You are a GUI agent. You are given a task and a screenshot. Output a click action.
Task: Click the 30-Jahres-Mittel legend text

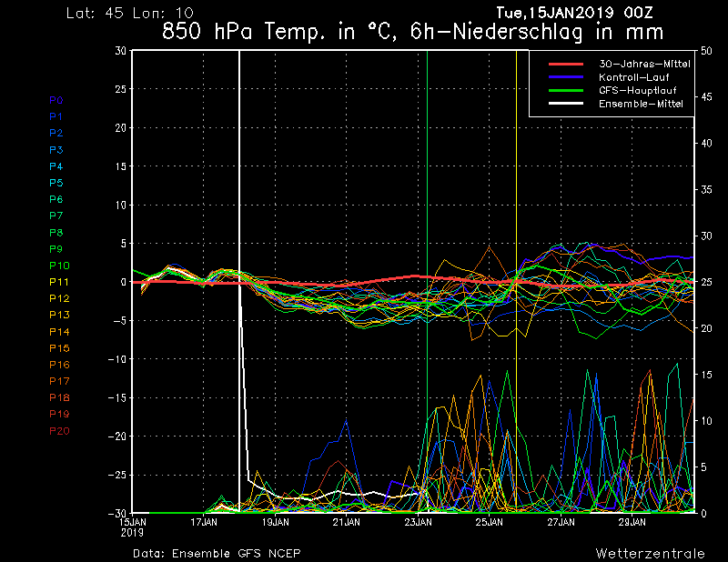point(644,64)
